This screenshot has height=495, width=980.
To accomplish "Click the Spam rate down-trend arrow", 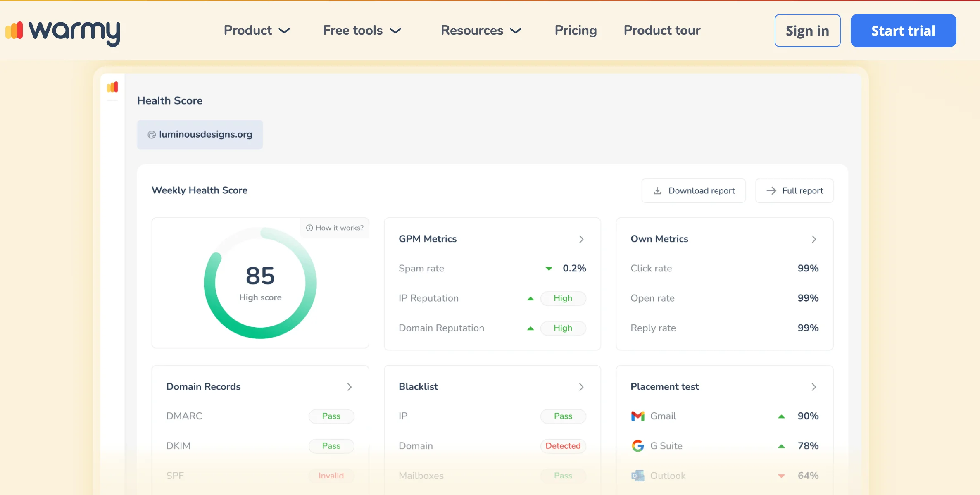I will [549, 269].
